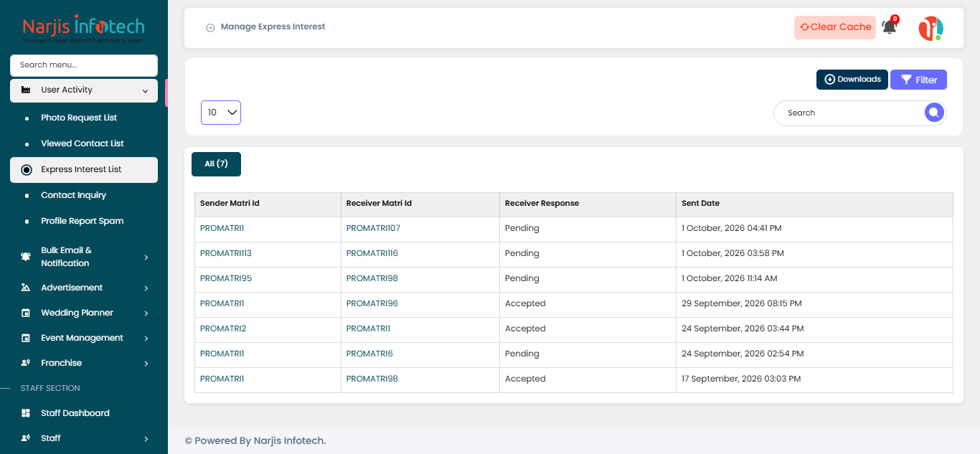Select the Express Interest List radio bullet
This screenshot has height=454, width=980.
(27, 170)
